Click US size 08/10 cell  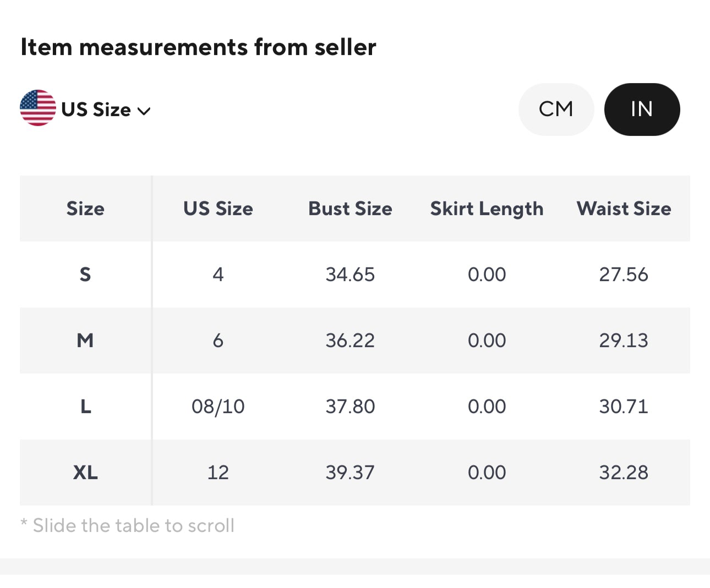coord(218,406)
